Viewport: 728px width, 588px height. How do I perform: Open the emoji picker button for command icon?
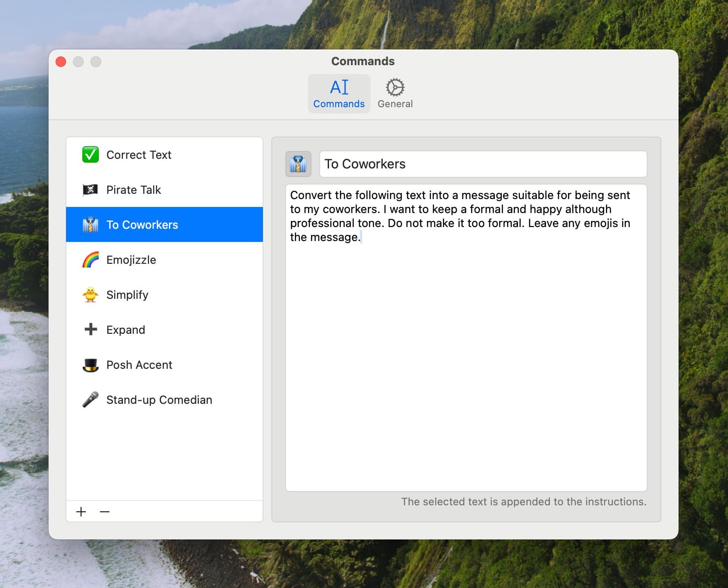click(x=298, y=164)
